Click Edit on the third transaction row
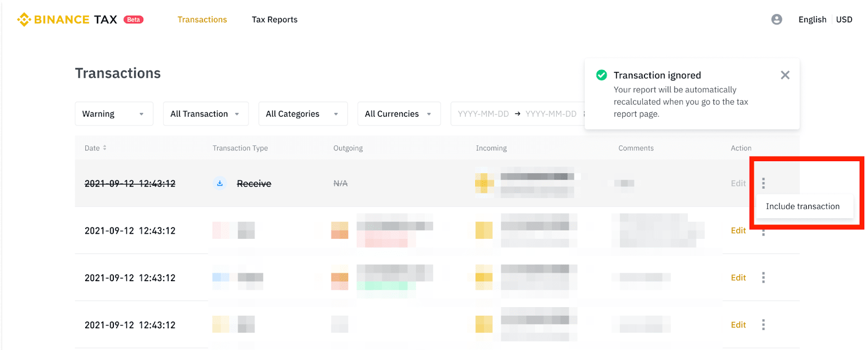The width and height of the screenshot is (868, 350). [738, 278]
